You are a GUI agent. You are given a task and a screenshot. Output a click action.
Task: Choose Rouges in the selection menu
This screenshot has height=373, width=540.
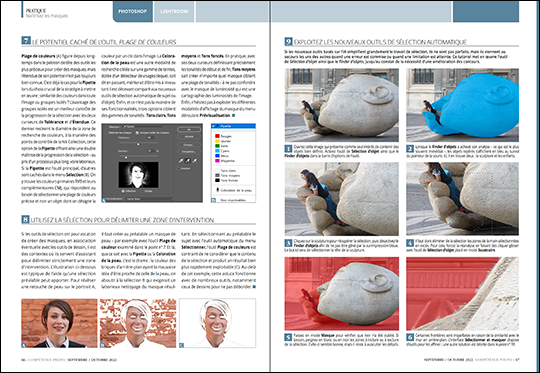226,136
